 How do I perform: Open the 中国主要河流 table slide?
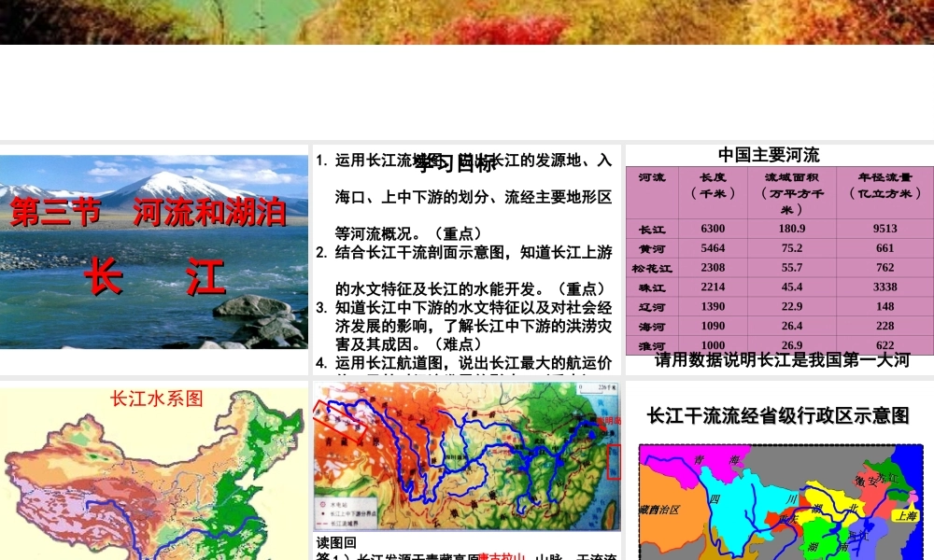coord(780,259)
